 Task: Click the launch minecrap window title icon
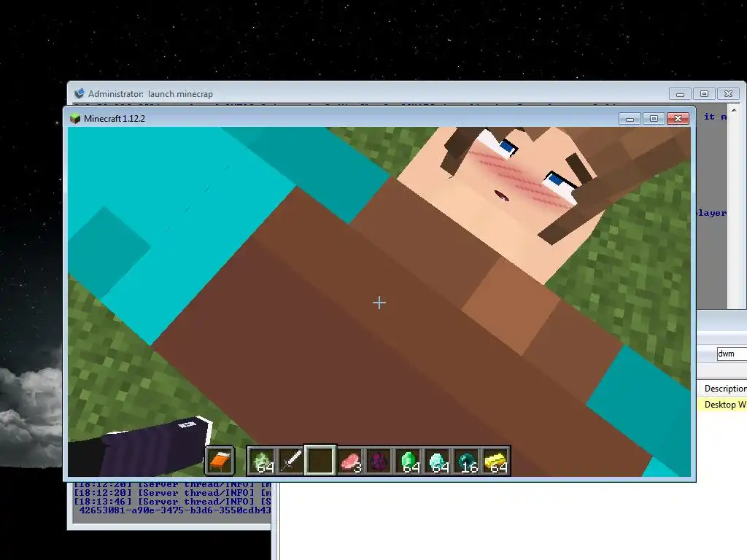coord(79,93)
